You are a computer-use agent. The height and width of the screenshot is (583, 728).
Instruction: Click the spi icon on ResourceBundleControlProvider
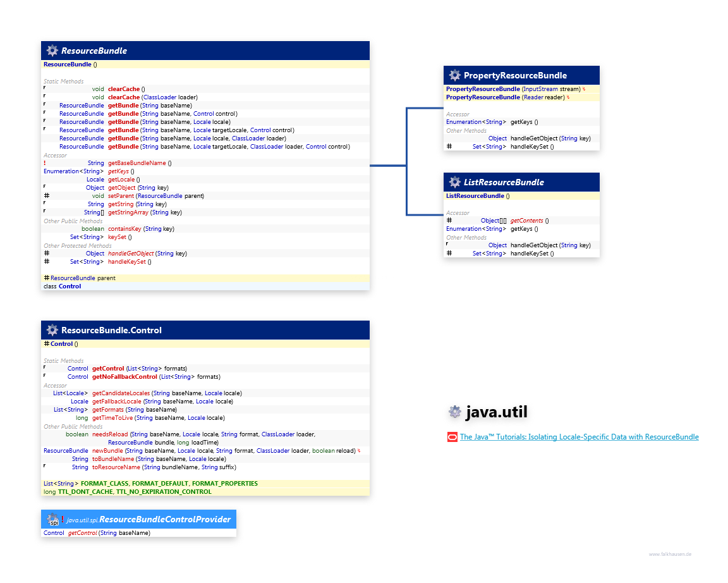click(x=52, y=520)
